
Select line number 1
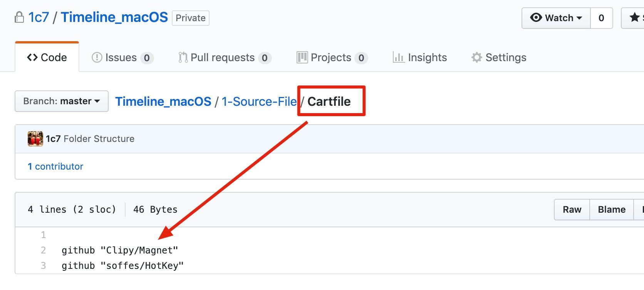[x=44, y=235]
